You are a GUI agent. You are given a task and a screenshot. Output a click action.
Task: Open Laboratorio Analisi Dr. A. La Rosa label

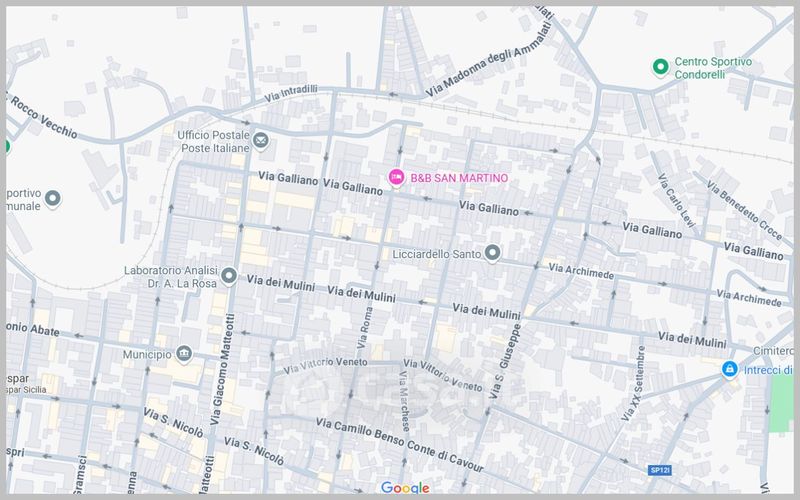tap(170, 276)
